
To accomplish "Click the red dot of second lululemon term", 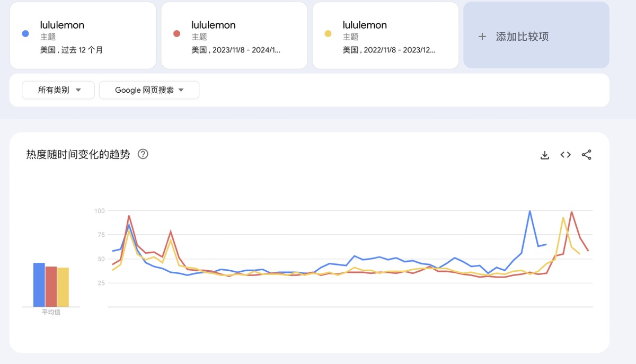I will pyautogui.click(x=177, y=34).
